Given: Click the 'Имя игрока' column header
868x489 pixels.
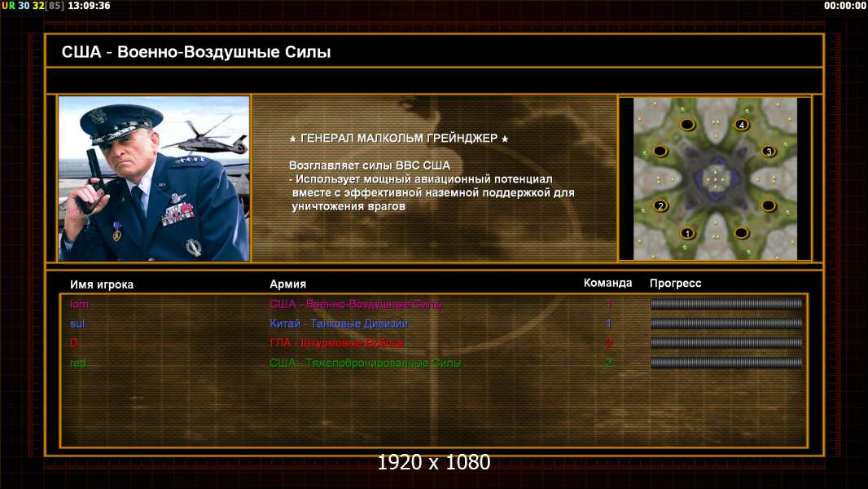Looking at the screenshot, I should point(102,284).
